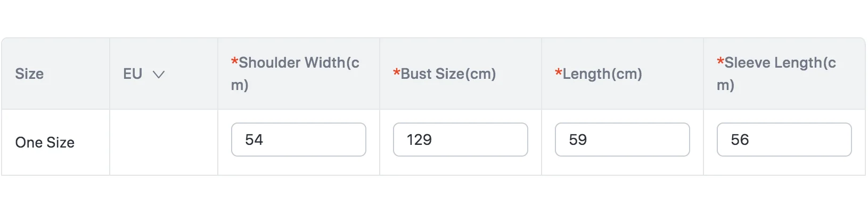Image resolution: width=868 pixels, height=212 pixels.
Task: Expand the EU size standard chevron
Action: coord(159,74)
